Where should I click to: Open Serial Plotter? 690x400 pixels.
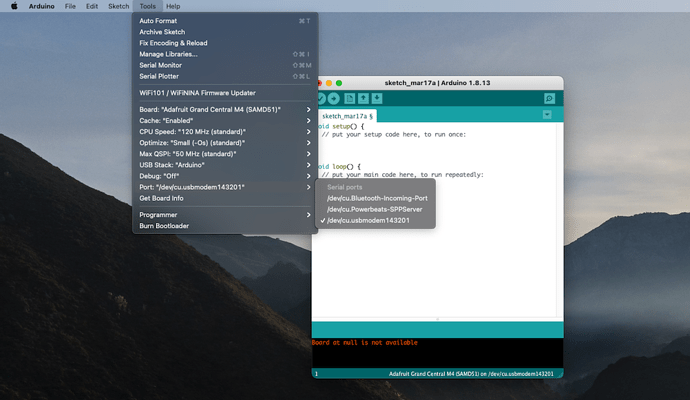225,76
